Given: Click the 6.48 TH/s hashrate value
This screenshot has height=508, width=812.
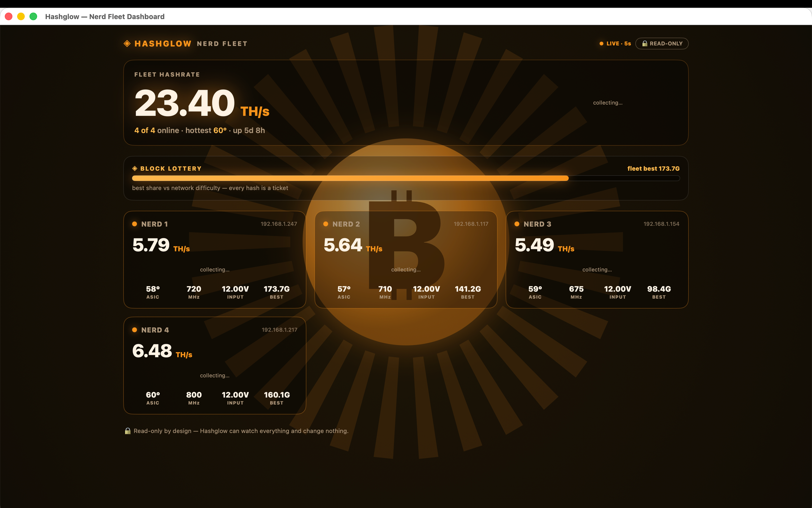Looking at the screenshot, I should pyautogui.click(x=162, y=351).
